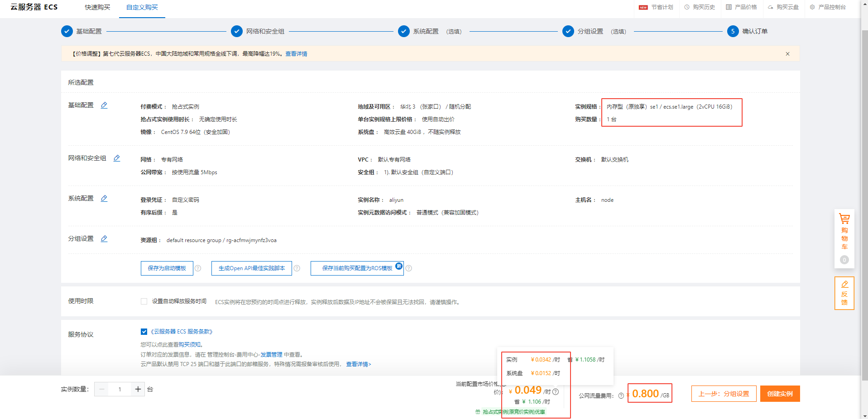This screenshot has height=419, width=868.
Task: Click the help icon beside 公网流量费用
Action: click(621, 396)
